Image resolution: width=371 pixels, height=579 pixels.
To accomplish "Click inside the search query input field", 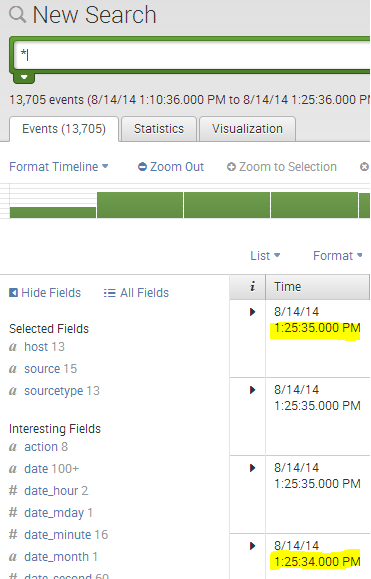I will pyautogui.click(x=192, y=55).
